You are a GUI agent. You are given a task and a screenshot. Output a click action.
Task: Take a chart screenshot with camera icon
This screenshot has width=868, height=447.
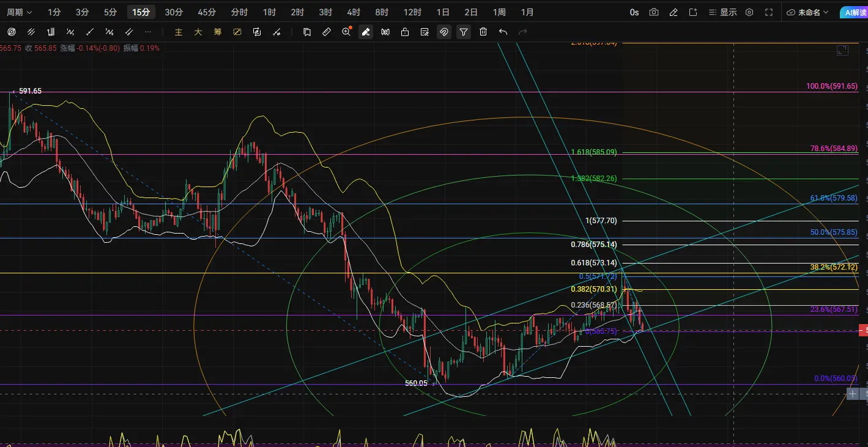point(654,12)
